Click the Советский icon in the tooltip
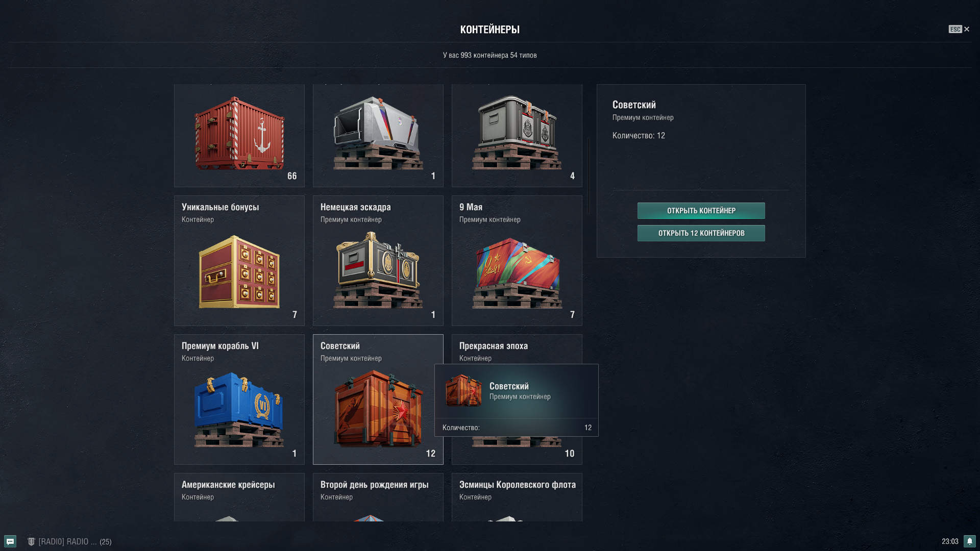Screen dimensions: 980x551 (x=463, y=391)
